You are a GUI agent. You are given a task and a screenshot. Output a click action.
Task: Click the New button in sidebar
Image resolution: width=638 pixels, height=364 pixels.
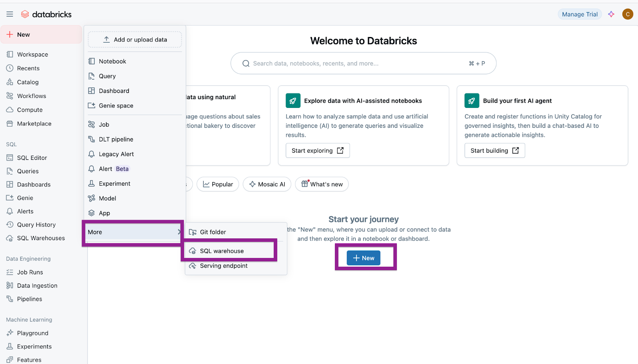[41, 35]
